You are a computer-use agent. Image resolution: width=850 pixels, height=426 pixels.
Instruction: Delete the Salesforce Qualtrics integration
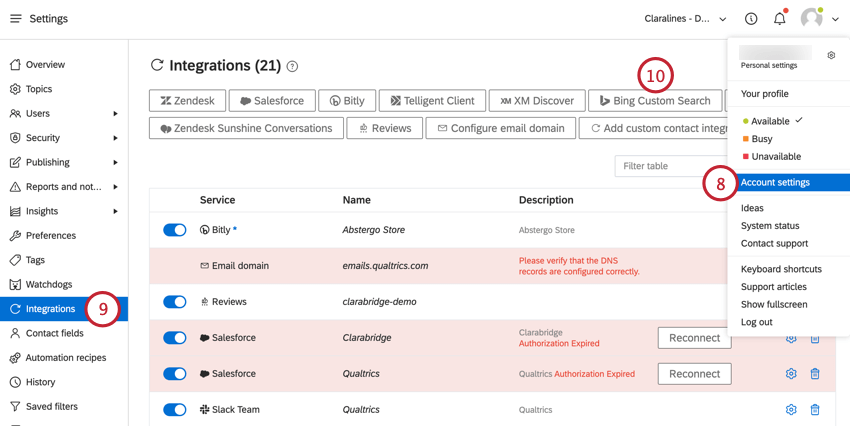[x=814, y=373]
